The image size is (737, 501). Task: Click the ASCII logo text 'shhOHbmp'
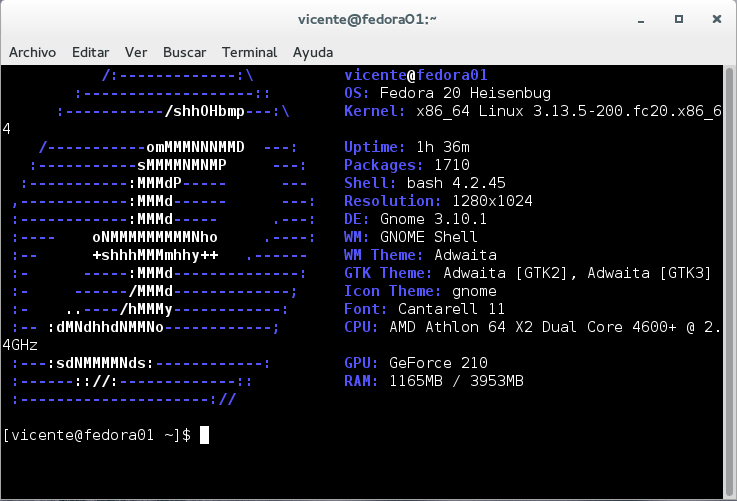tap(209, 111)
